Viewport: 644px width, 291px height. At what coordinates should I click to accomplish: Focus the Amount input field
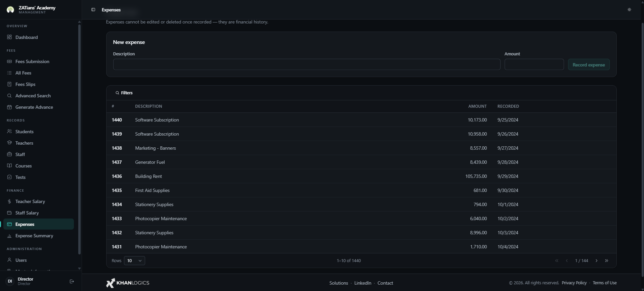[x=534, y=64]
